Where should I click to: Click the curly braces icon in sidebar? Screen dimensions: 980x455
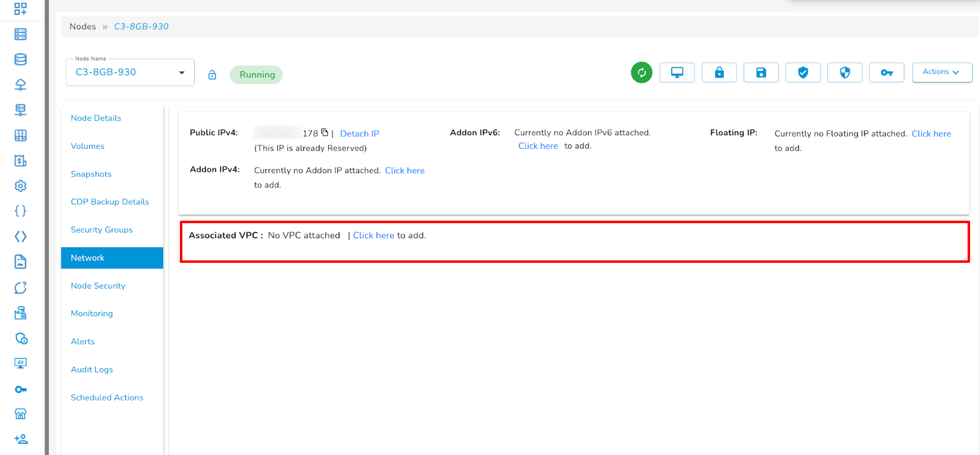[x=20, y=211]
